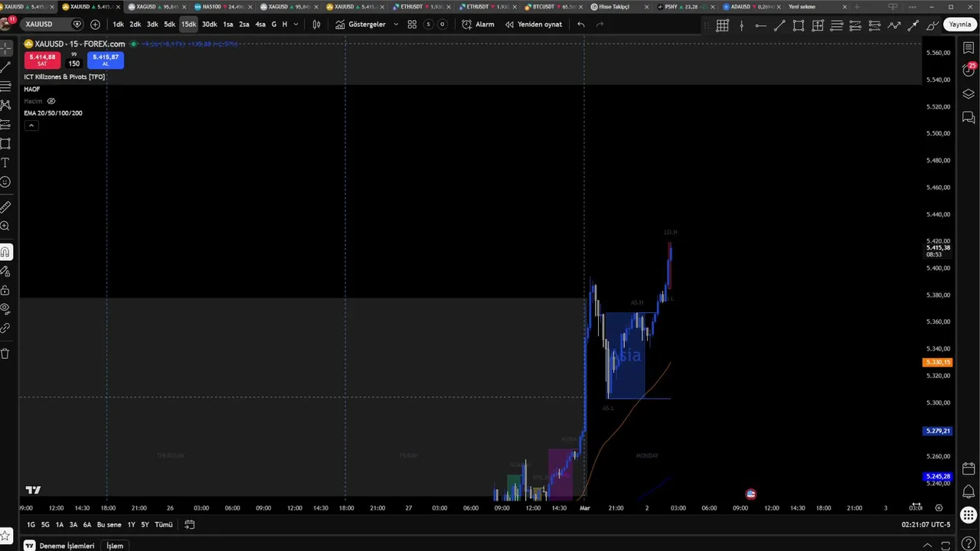The image size is (980, 551).
Task: Start Yeniden oynat bar replay
Action: (534, 24)
